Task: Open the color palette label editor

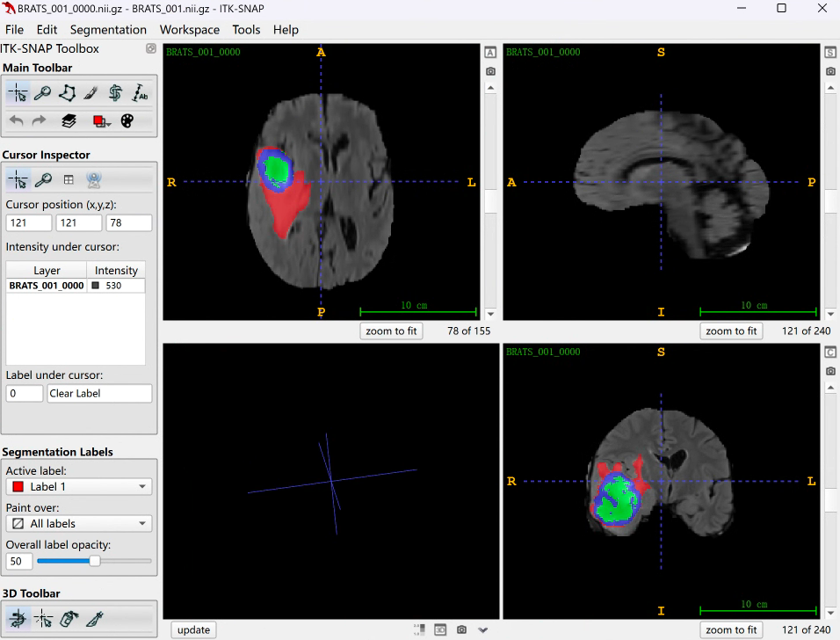Action: point(127,121)
